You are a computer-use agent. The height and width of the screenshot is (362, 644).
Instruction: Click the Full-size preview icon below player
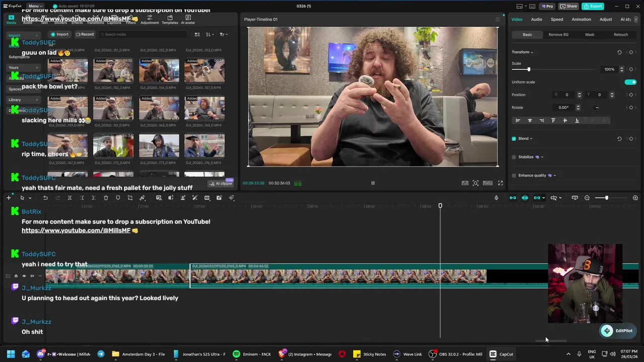[465, 183]
